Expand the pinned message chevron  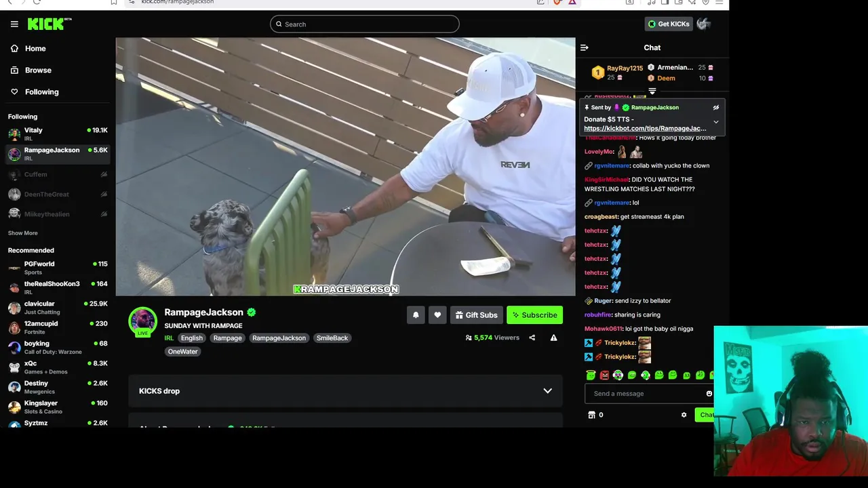pyautogui.click(x=715, y=122)
